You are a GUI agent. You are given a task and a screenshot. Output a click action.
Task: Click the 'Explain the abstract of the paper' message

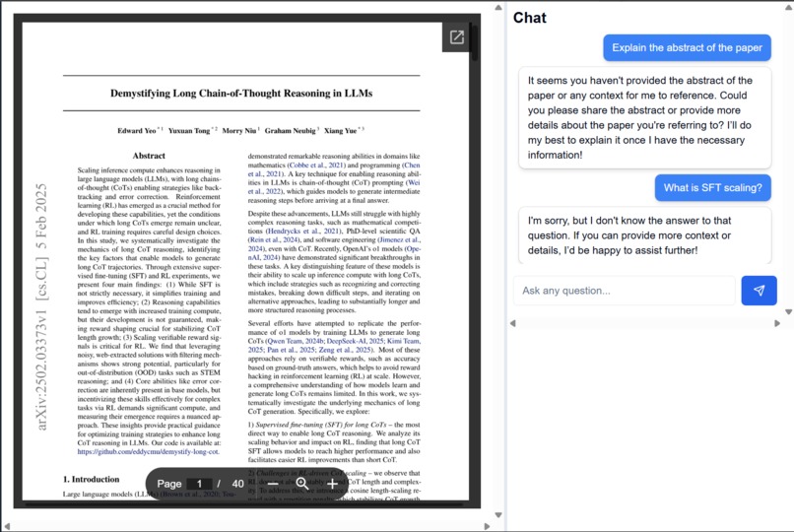pyautogui.click(x=687, y=47)
